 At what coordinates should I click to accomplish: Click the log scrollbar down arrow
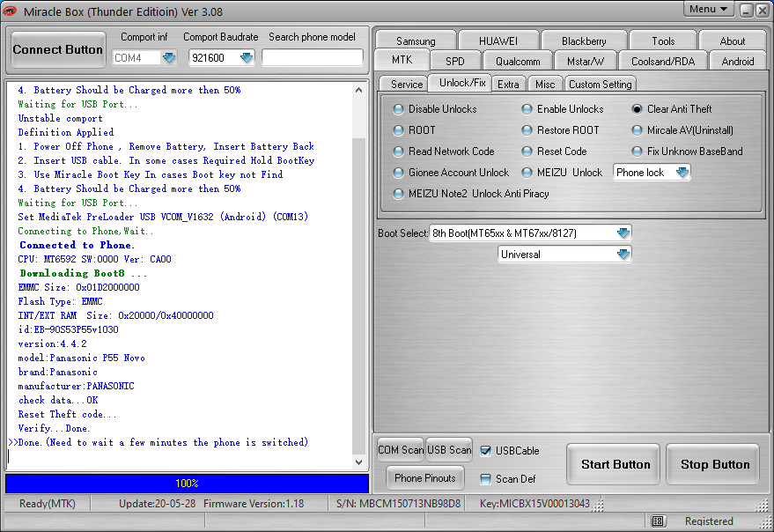tap(359, 462)
